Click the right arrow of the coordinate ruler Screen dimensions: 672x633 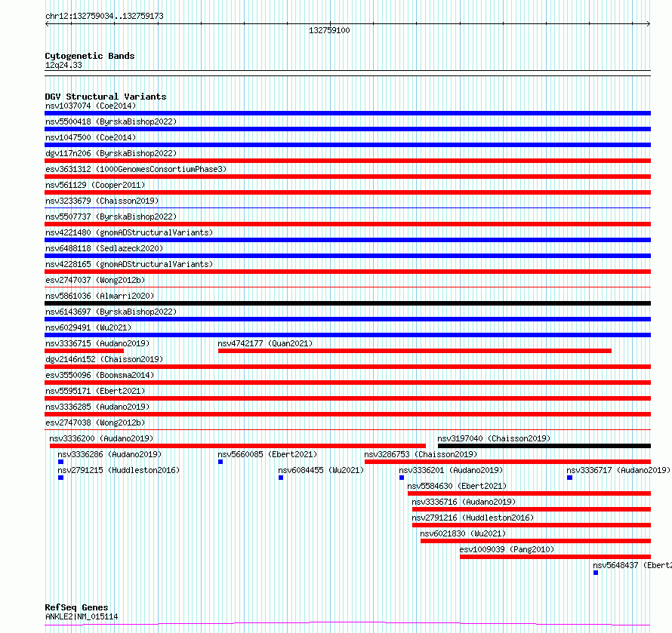(649, 24)
